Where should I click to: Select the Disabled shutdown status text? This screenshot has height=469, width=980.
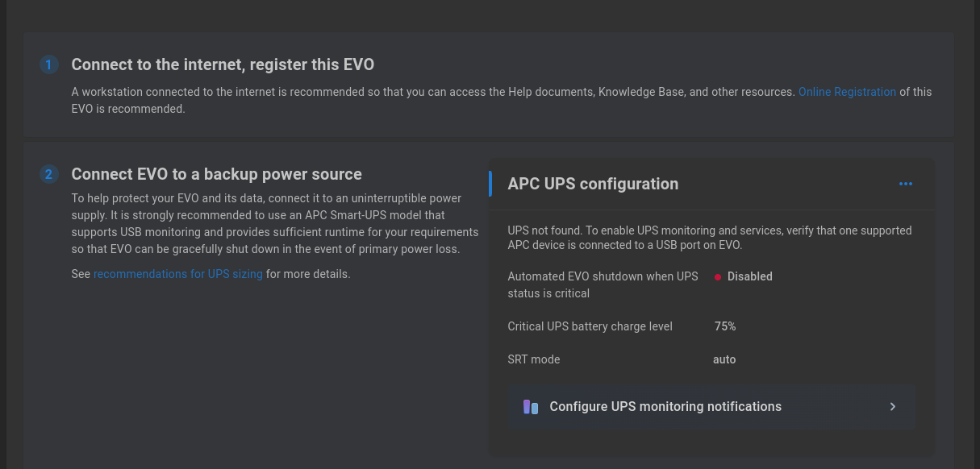tap(750, 276)
